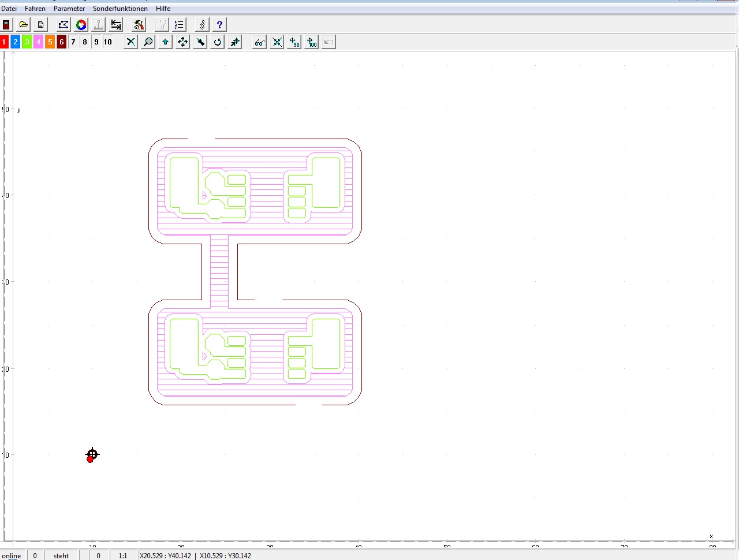Select green layer 3 swatch
The height and width of the screenshot is (560, 739).
click(27, 42)
